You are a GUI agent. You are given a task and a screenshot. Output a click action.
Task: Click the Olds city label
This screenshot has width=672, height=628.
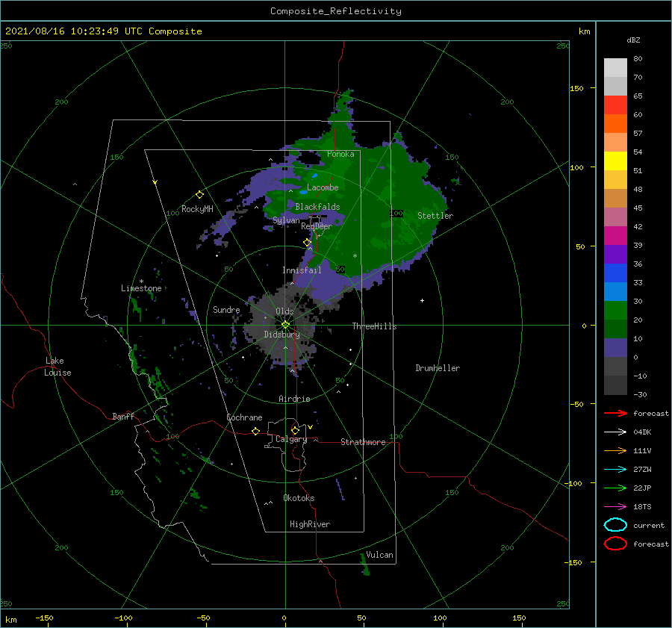click(284, 311)
